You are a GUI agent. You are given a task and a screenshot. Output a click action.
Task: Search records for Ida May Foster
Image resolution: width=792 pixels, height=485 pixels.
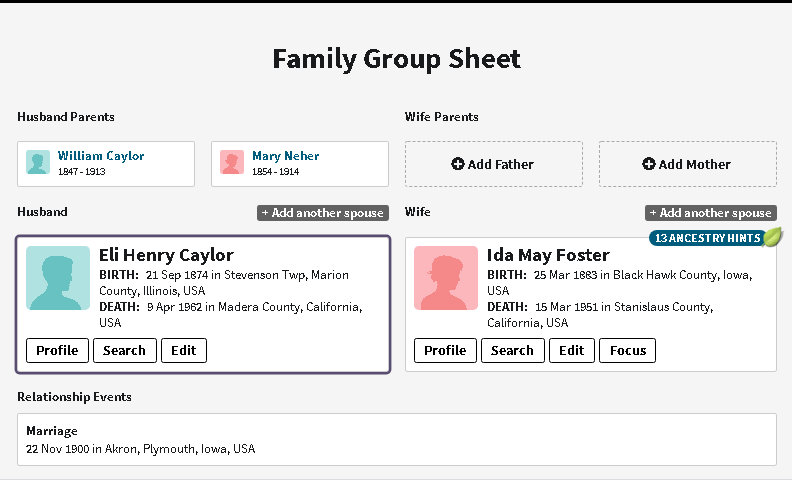(513, 350)
